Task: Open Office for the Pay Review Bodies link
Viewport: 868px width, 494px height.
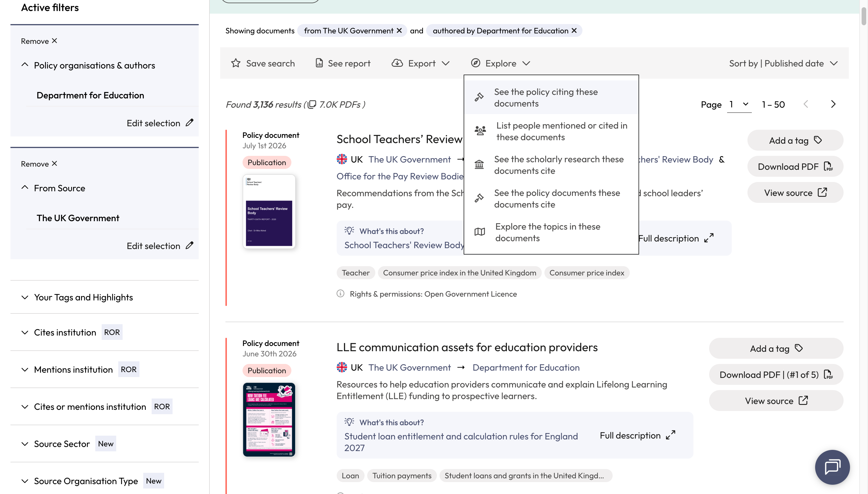Action: point(400,176)
